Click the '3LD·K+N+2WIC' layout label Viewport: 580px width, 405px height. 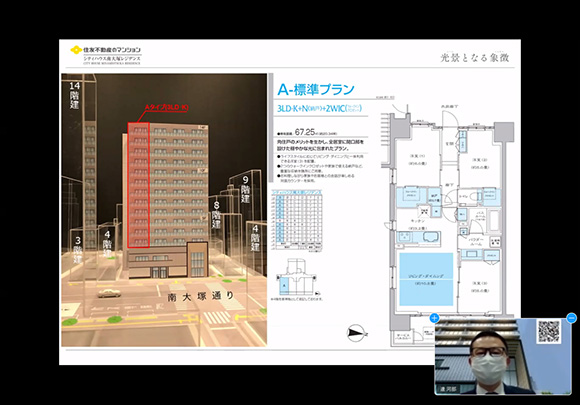click(x=320, y=108)
